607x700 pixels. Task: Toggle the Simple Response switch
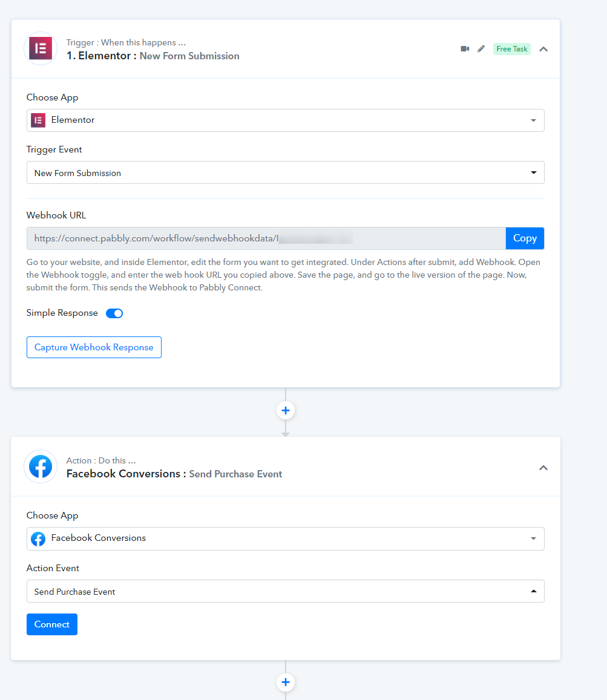click(114, 313)
